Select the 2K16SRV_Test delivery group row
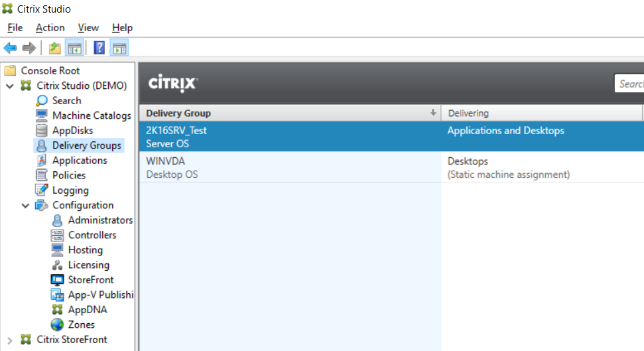The height and width of the screenshot is (351, 644). coord(391,137)
